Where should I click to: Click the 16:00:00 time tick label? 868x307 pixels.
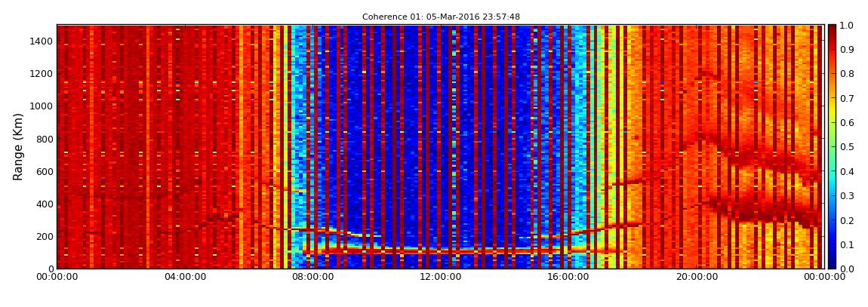click(x=570, y=277)
